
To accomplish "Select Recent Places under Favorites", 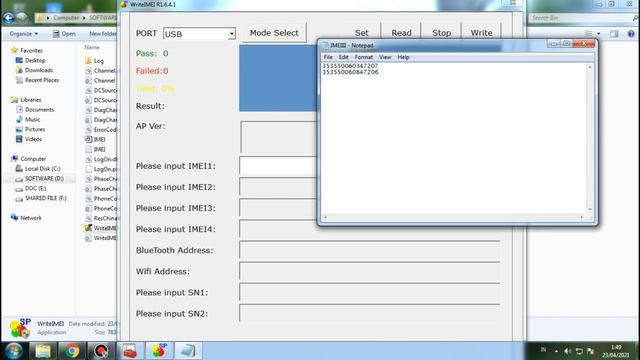I will click(42, 80).
